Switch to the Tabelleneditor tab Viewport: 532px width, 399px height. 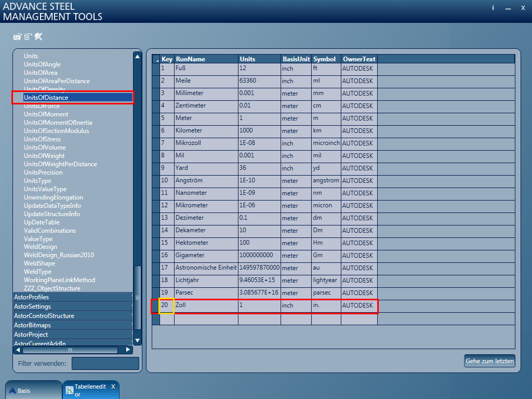tap(90, 390)
